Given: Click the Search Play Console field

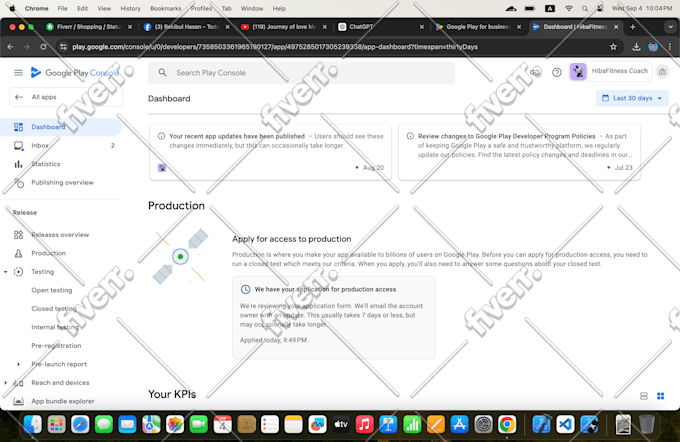Looking at the screenshot, I should (x=301, y=72).
